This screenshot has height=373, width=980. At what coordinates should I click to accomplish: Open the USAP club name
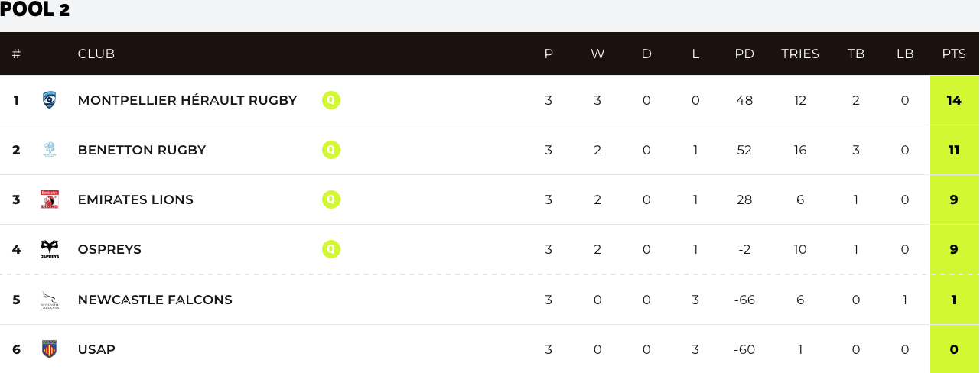pyautogui.click(x=96, y=349)
